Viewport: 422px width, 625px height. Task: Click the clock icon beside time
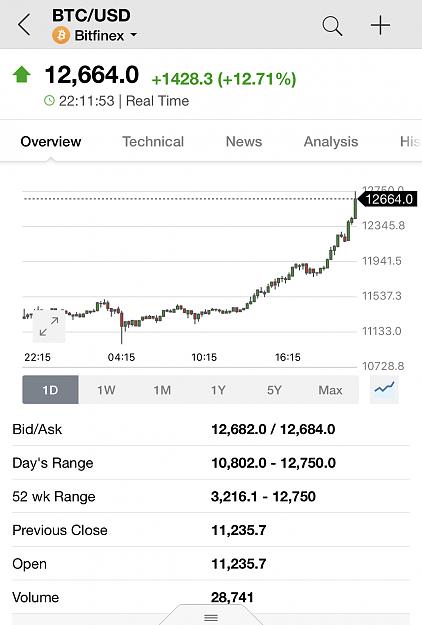(49, 100)
